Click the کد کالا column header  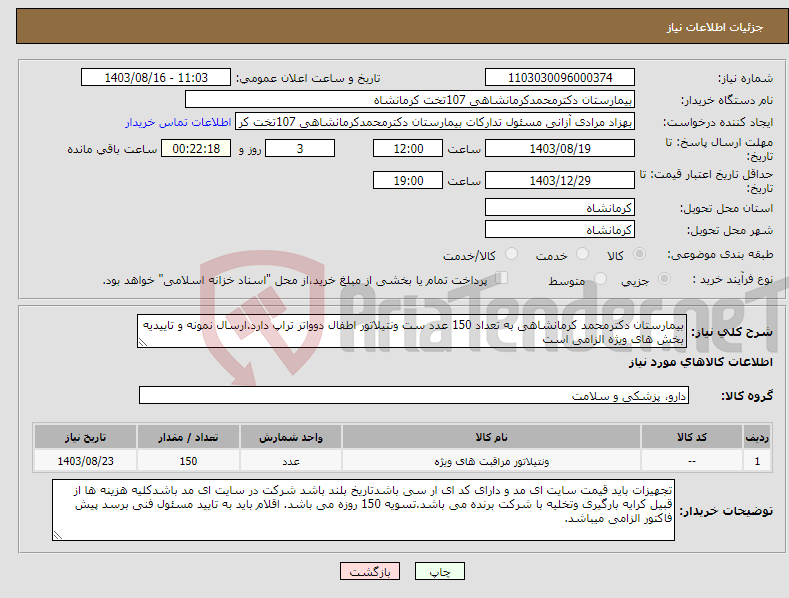click(x=692, y=437)
